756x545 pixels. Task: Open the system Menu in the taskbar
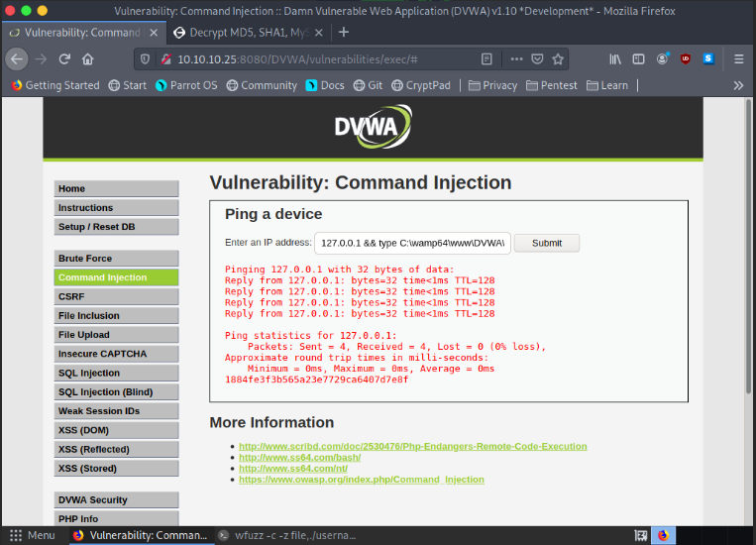pos(32,535)
